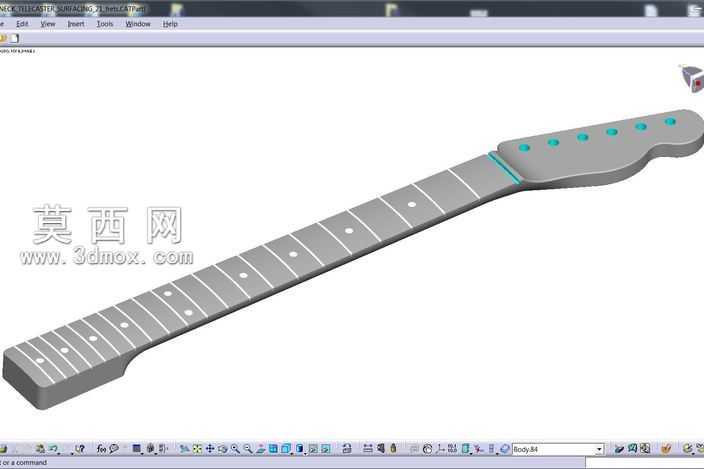Click the Fly mode airplane icon
The width and height of the screenshot is (704, 469).
pyautogui.click(x=184, y=448)
